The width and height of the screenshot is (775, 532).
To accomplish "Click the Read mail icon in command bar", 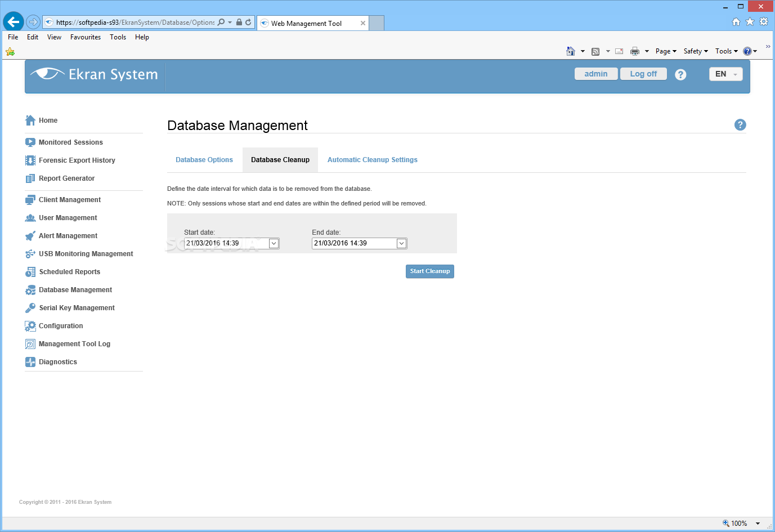I will (619, 51).
